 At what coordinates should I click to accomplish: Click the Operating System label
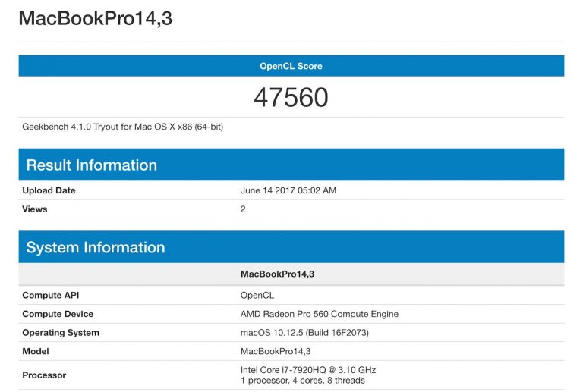(61, 333)
